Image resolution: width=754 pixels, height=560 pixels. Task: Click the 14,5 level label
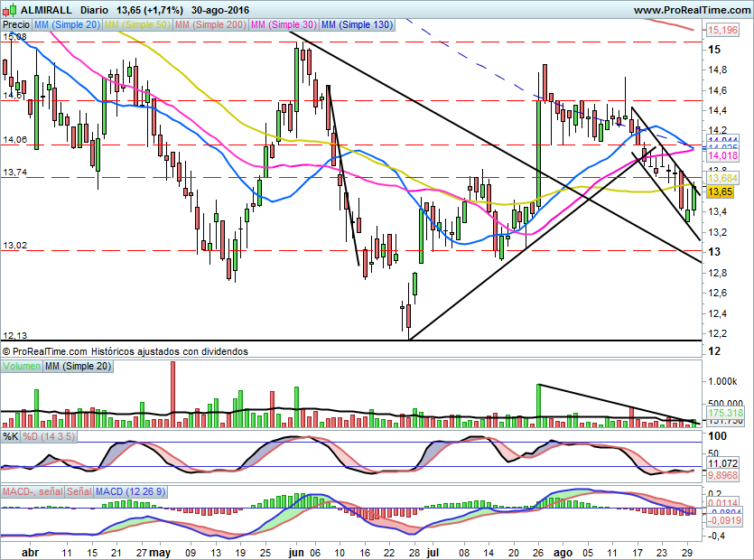point(12,96)
